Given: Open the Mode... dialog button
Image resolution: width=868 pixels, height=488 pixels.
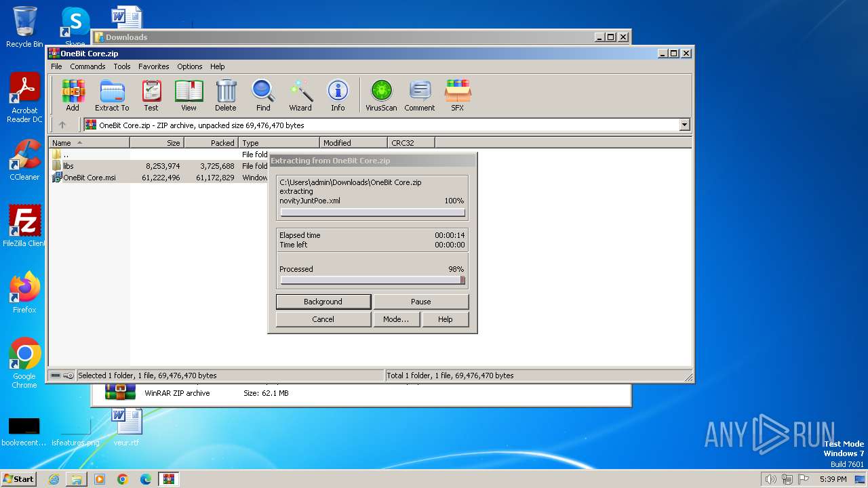Looking at the screenshot, I should tap(396, 319).
